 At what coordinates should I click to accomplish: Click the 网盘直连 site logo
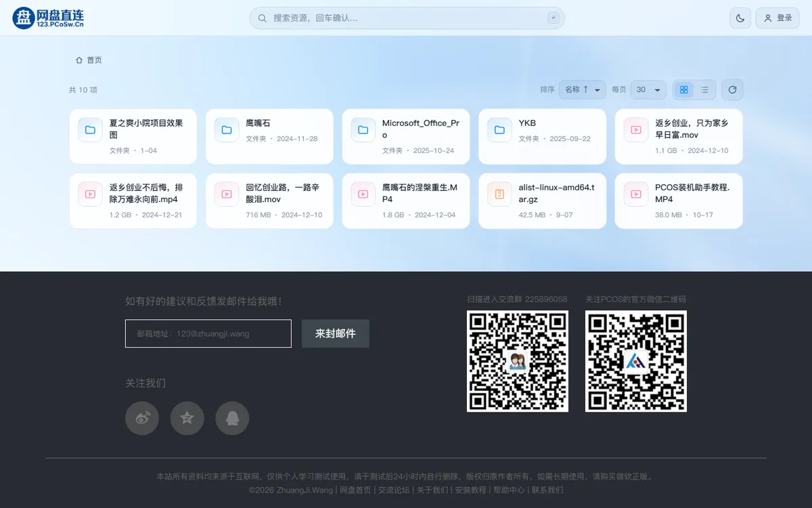tap(48, 18)
